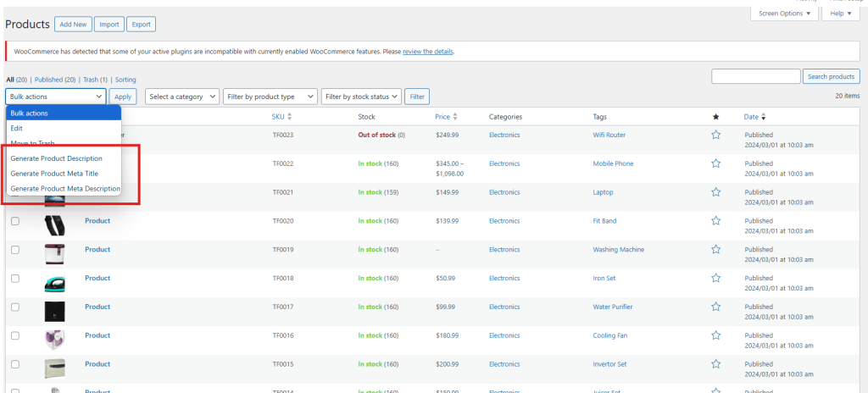Viewport: 868px width, 393px height.
Task: Toggle featured star for Laptop product row
Action: pyautogui.click(x=715, y=192)
